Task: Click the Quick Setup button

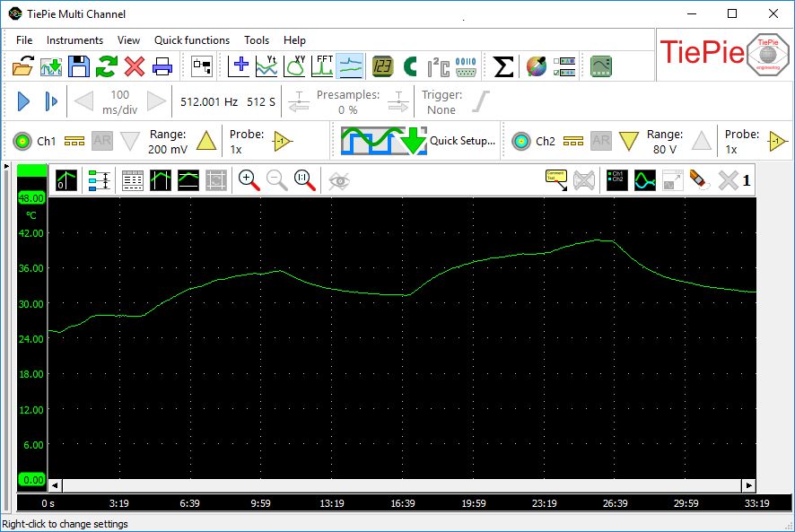Action: tap(418, 141)
